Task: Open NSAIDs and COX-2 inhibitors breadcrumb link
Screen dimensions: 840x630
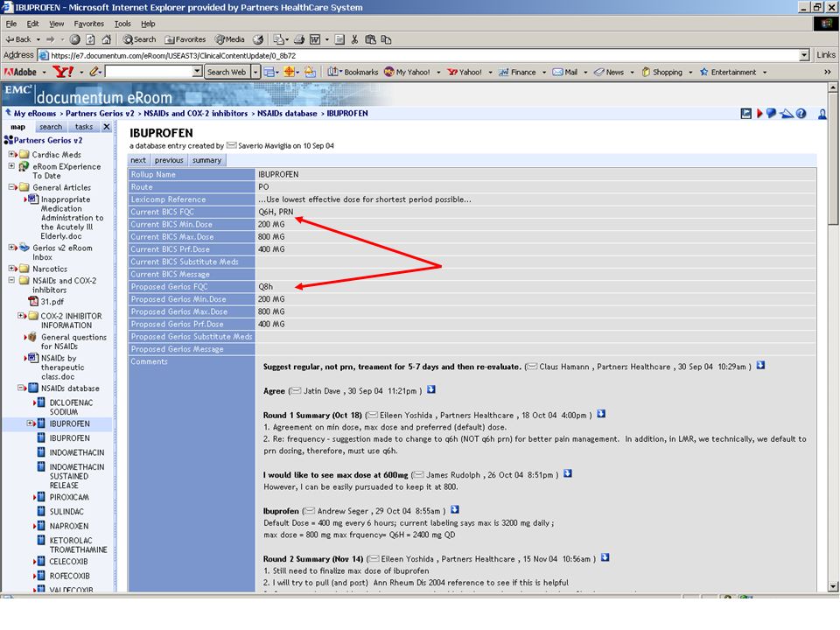Action: (x=195, y=114)
